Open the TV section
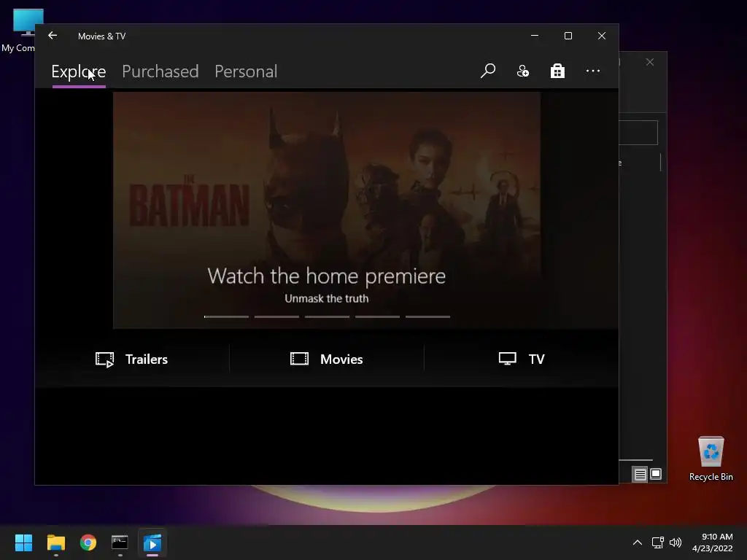The height and width of the screenshot is (560, 747). [x=521, y=359]
